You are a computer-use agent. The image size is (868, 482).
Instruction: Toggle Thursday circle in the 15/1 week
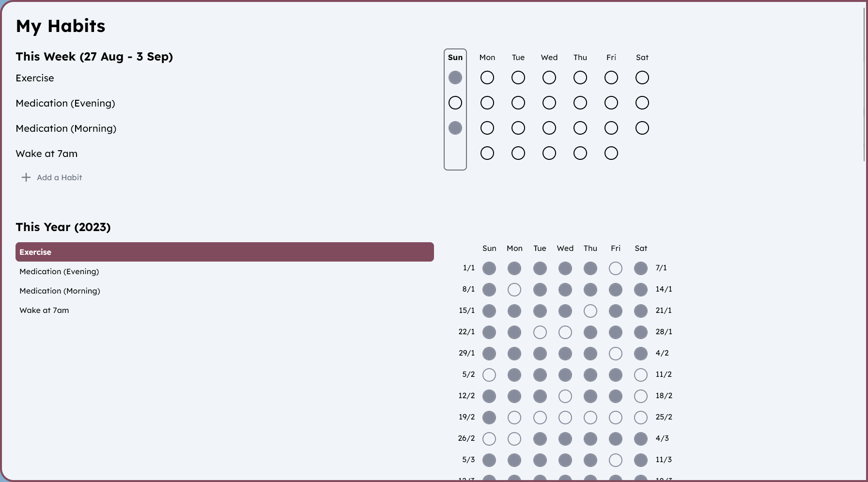(590, 311)
